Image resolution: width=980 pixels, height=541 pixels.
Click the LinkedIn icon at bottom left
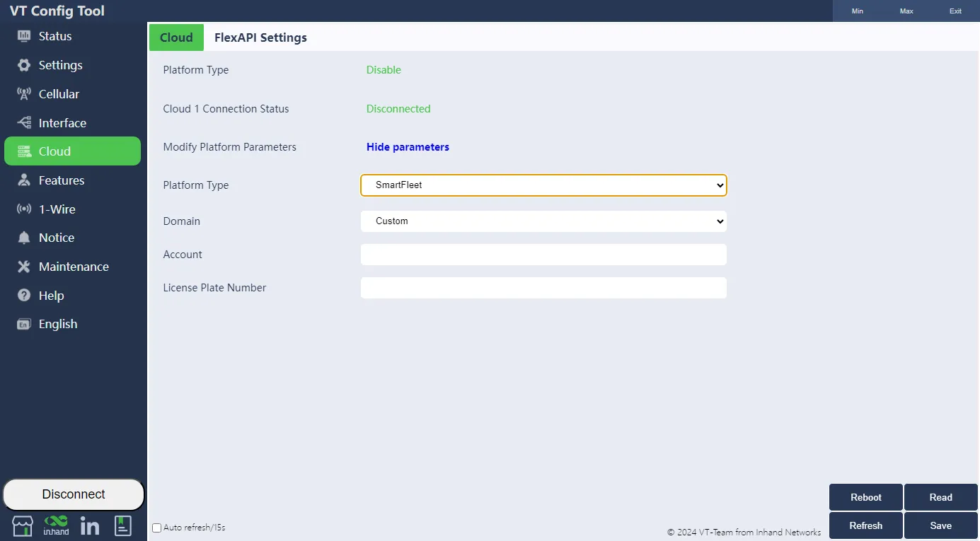(x=90, y=526)
